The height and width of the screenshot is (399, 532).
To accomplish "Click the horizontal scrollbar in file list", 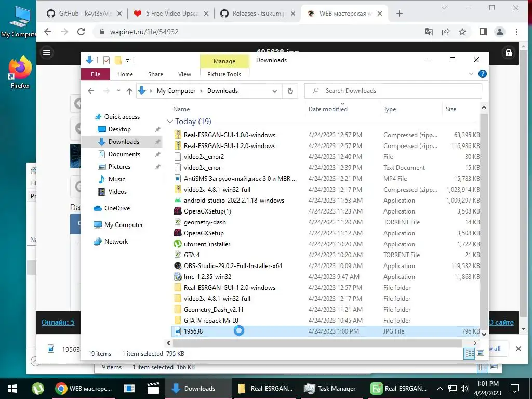I will tap(317, 343).
